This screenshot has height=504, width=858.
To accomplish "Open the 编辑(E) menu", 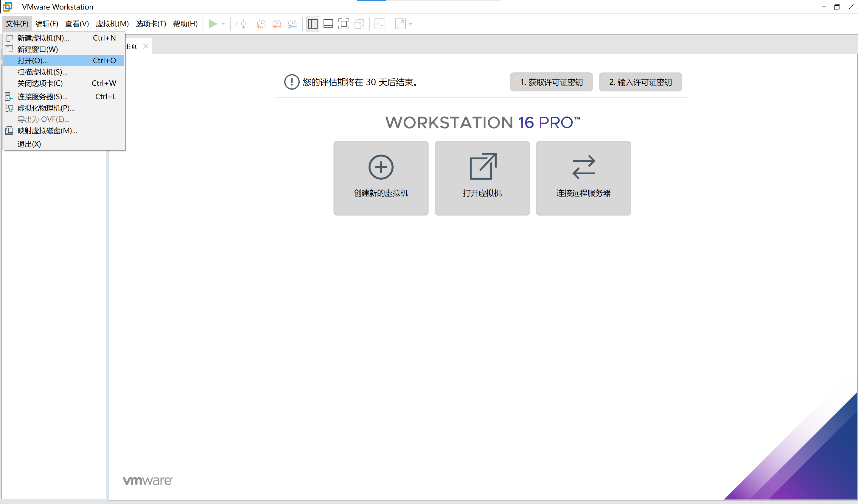I will point(47,24).
